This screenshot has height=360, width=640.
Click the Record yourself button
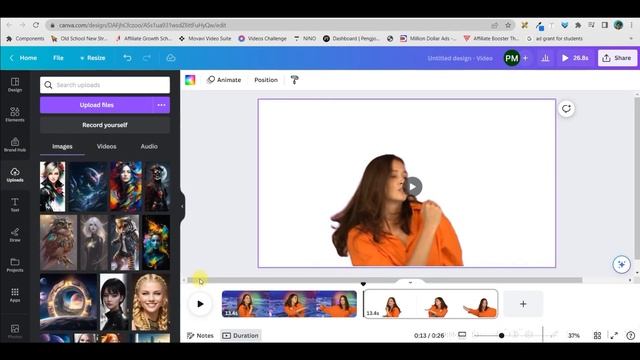105,125
